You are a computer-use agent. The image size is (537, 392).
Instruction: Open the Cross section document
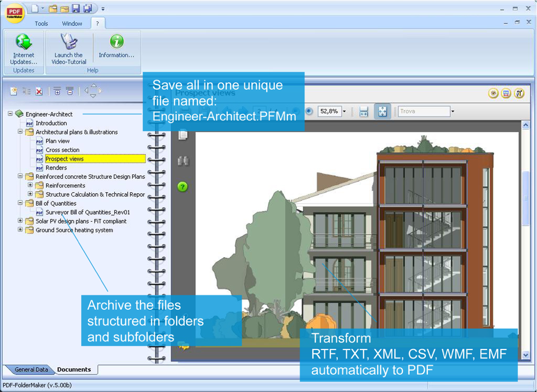point(62,150)
